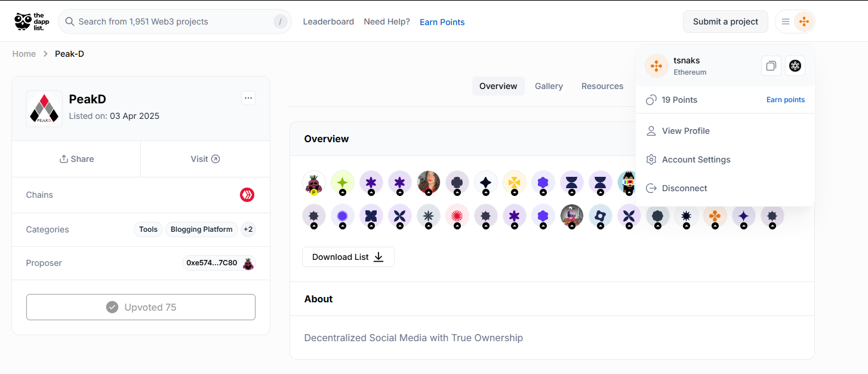Select the thin asterisk avatar on grey-blue
Screen dimensions: 868x374
pyautogui.click(x=429, y=216)
